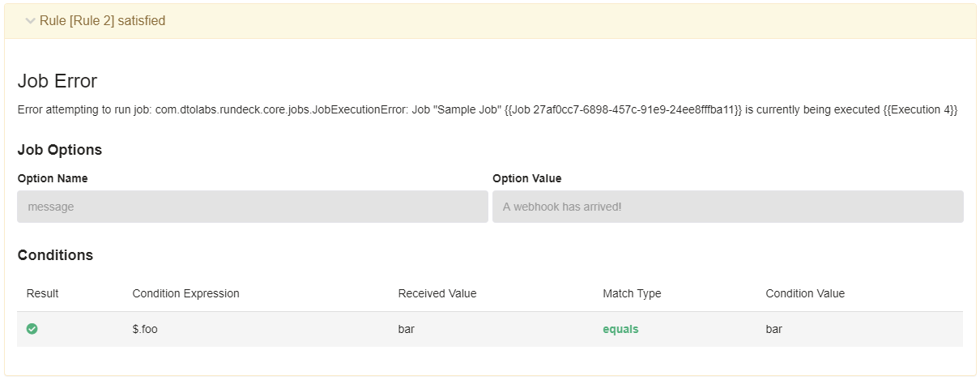Click the Option Name label

coord(53,178)
